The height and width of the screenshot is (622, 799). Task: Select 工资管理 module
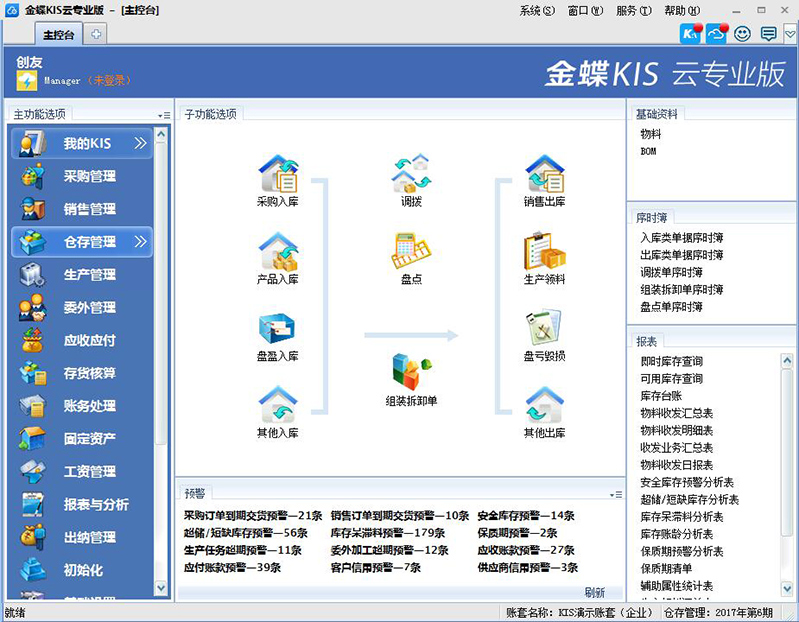(82, 471)
